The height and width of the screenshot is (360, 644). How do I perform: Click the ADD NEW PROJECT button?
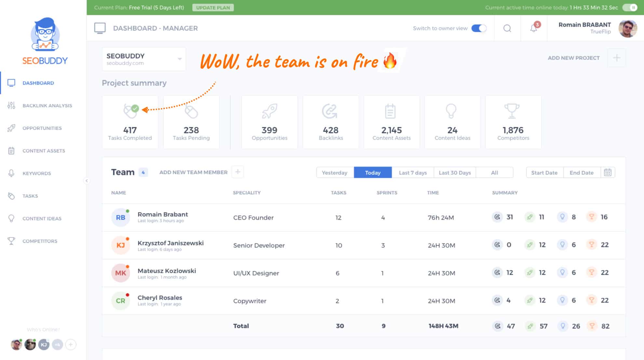point(574,58)
